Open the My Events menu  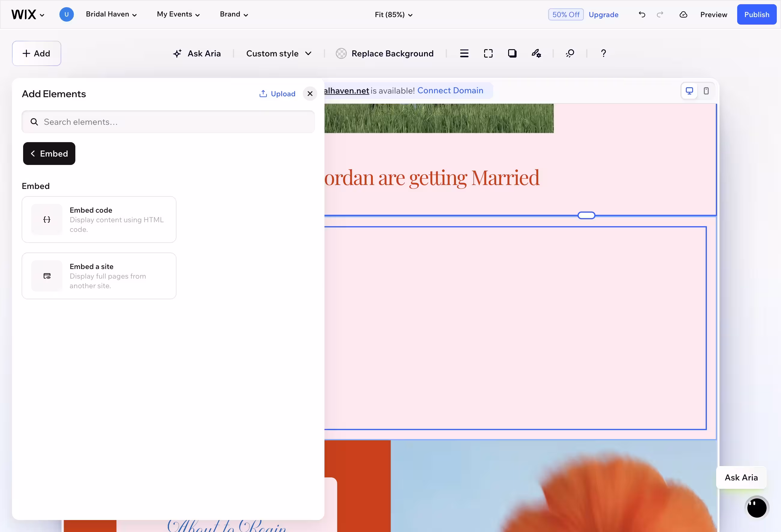pyautogui.click(x=178, y=14)
